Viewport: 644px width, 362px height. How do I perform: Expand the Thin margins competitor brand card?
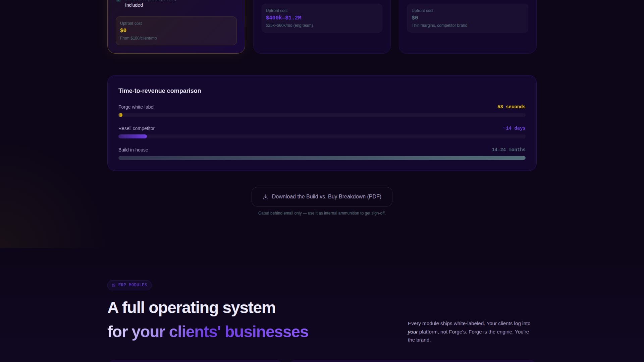point(467,18)
